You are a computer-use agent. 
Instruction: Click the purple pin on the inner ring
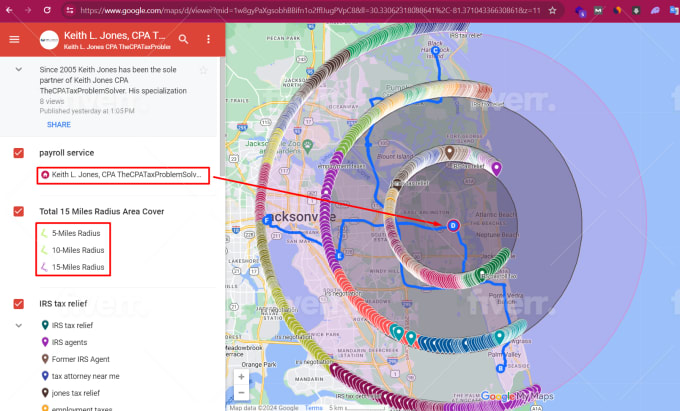coord(496,168)
